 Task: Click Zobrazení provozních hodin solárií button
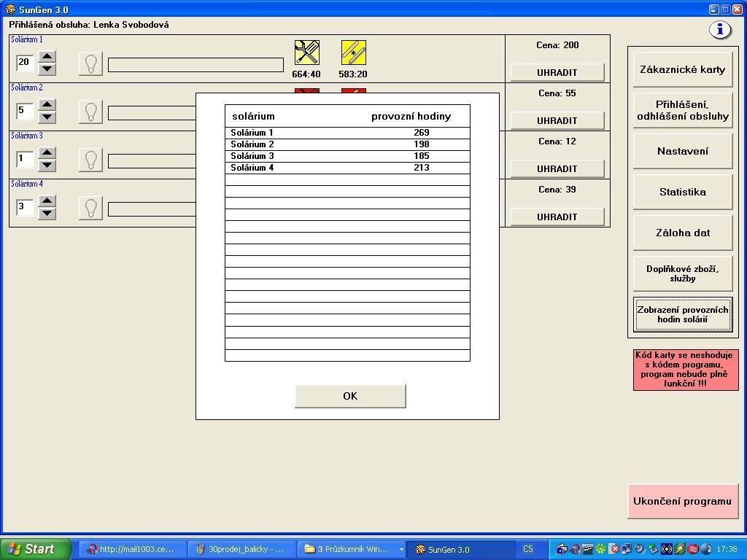click(x=682, y=315)
